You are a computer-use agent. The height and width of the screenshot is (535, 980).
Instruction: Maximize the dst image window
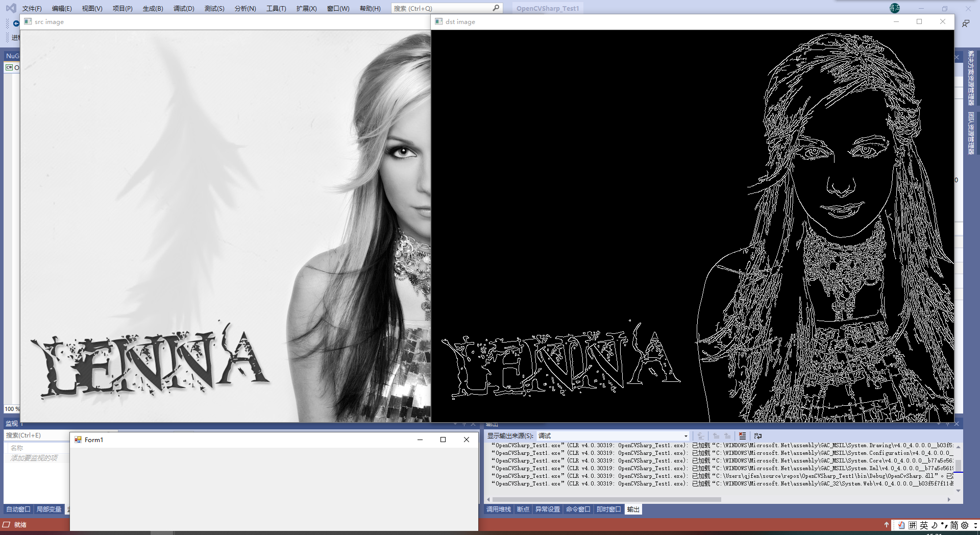(x=919, y=21)
